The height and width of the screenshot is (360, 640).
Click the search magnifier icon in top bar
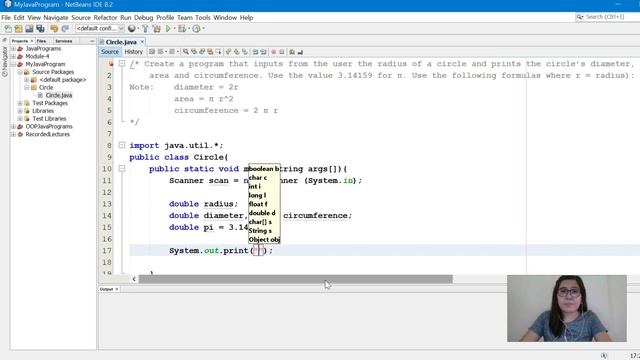580,17
